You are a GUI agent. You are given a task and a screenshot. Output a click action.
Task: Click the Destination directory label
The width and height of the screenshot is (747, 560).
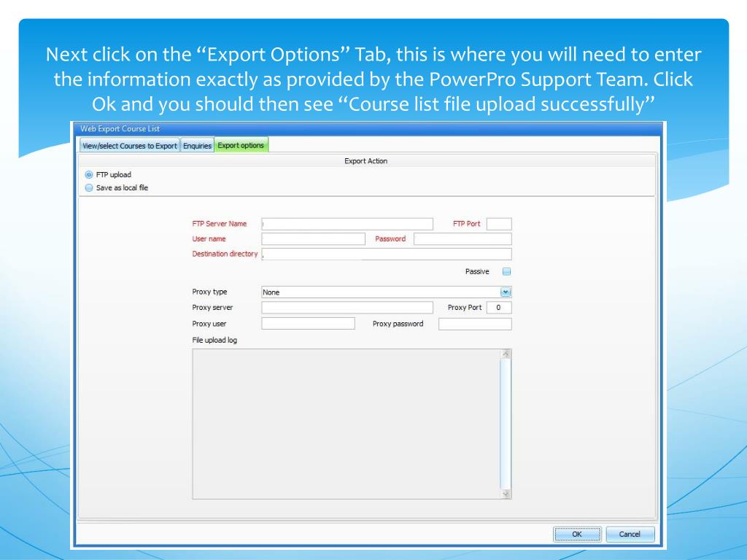[225, 254]
